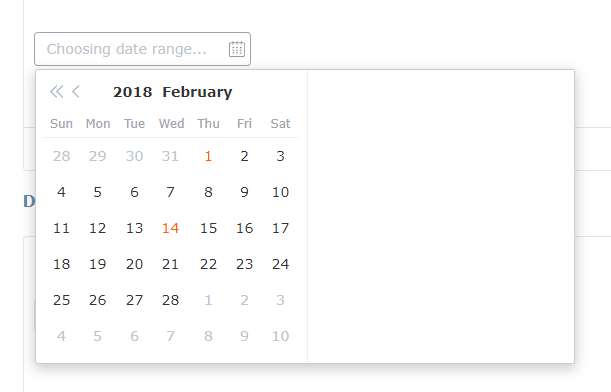Viewport: 611px width, 392px height.
Task: Go to previous year with double-arrow
Action: point(57,92)
